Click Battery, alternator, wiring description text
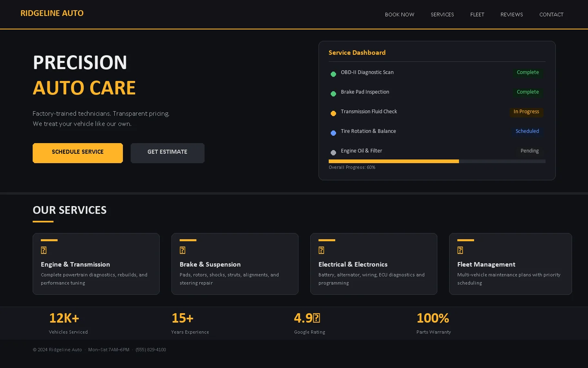The image size is (588, 368). click(x=372, y=279)
